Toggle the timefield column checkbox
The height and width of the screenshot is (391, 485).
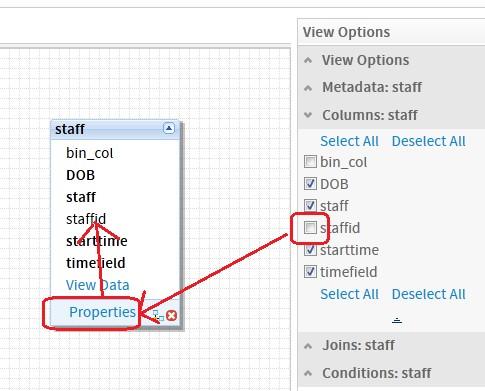[310, 272]
